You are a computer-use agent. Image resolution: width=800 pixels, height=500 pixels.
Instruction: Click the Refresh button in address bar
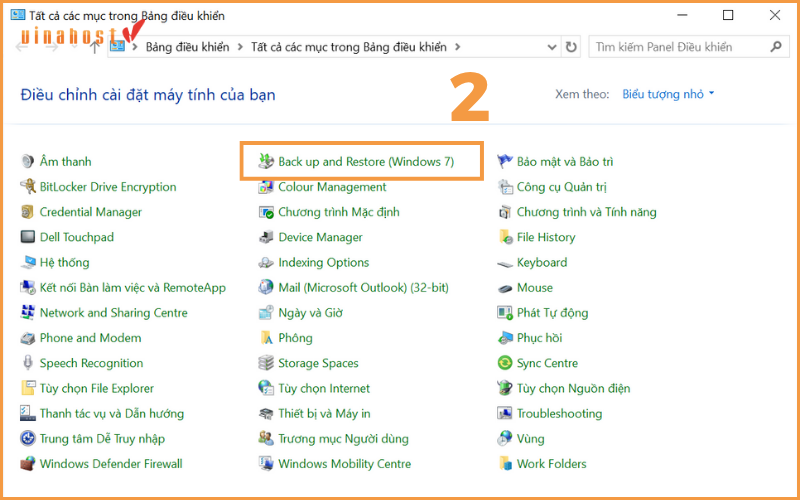[x=571, y=47]
